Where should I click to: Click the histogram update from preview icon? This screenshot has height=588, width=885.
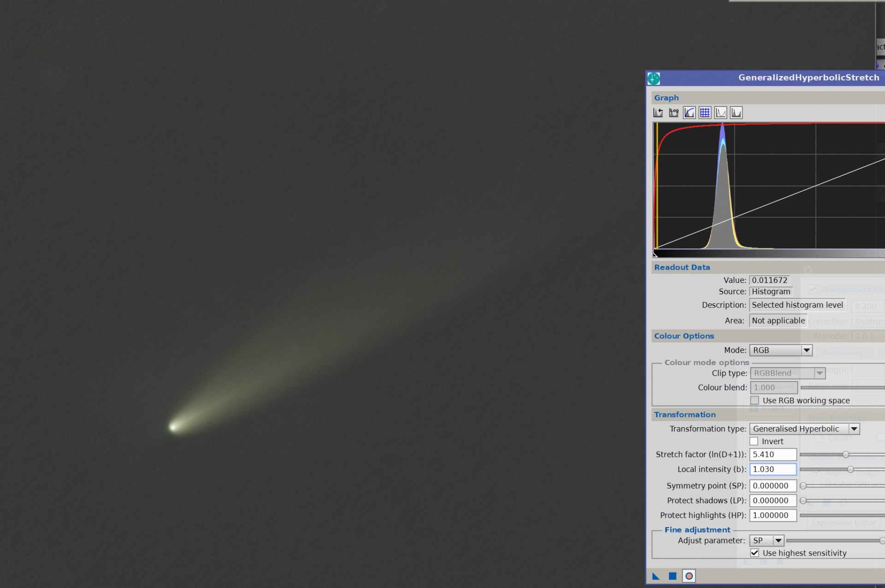[658, 112]
